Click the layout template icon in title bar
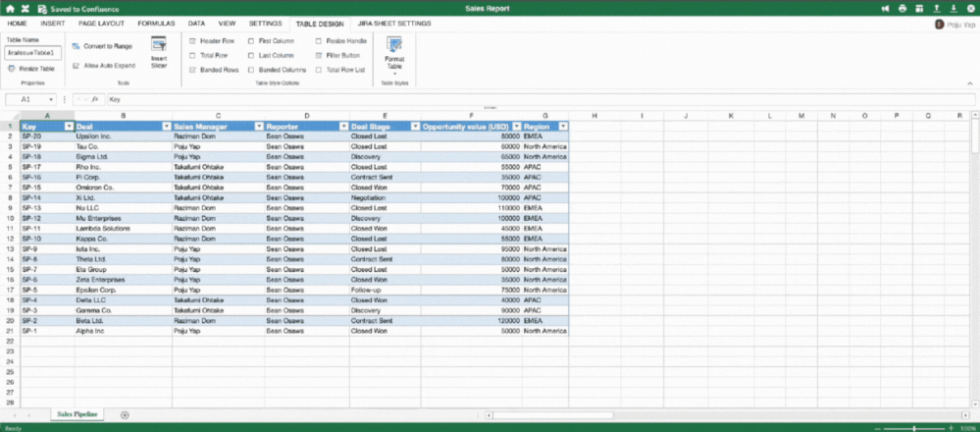Image resolution: width=980 pixels, height=432 pixels. (x=919, y=9)
